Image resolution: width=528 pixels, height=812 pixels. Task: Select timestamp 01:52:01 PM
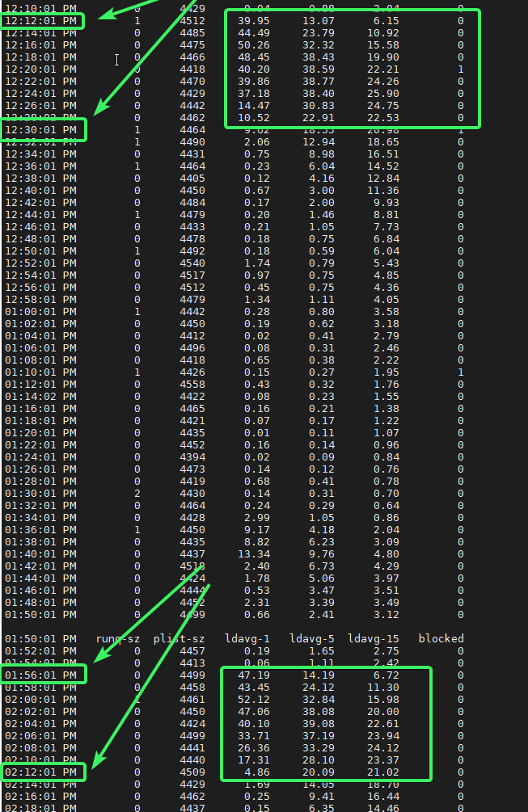(40, 651)
